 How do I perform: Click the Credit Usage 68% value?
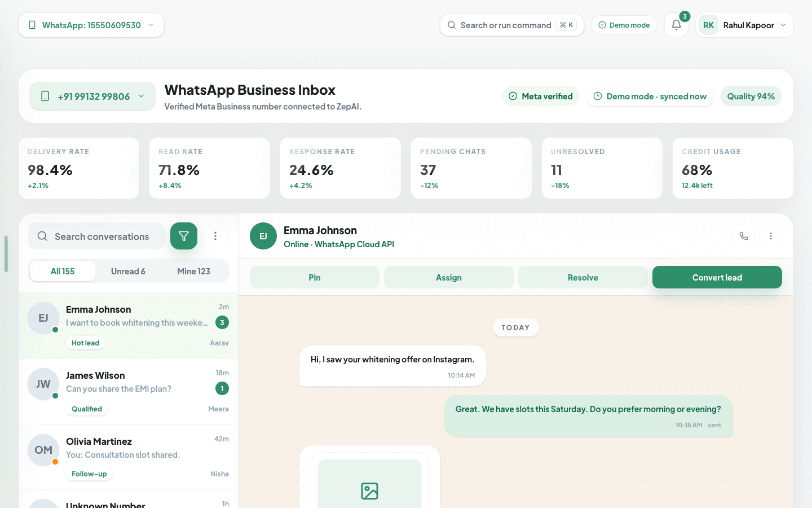point(696,170)
